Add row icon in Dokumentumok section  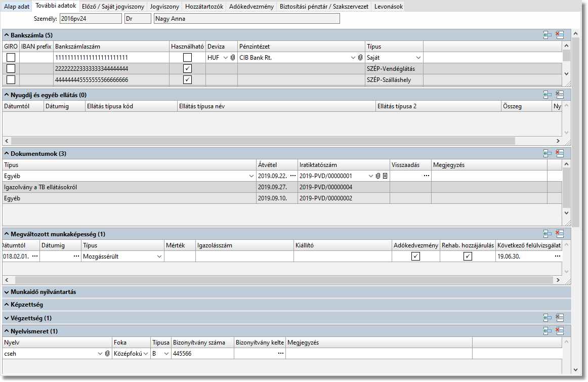point(547,153)
